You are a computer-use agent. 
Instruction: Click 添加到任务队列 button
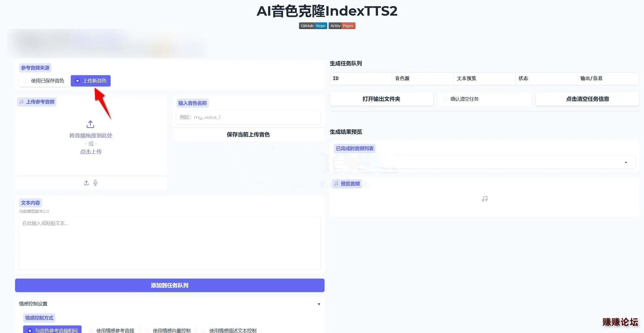click(x=170, y=285)
